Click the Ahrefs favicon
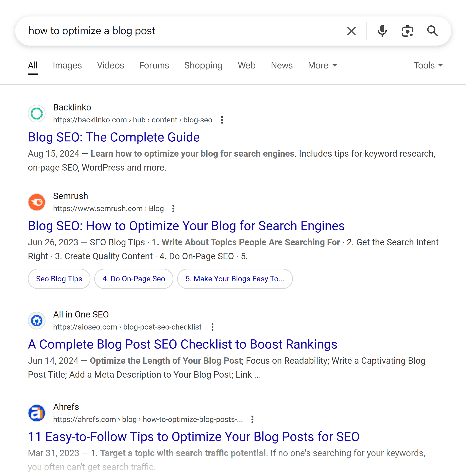Viewport: 466px width, 476px height. pyautogui.click(x=37, y=413)
